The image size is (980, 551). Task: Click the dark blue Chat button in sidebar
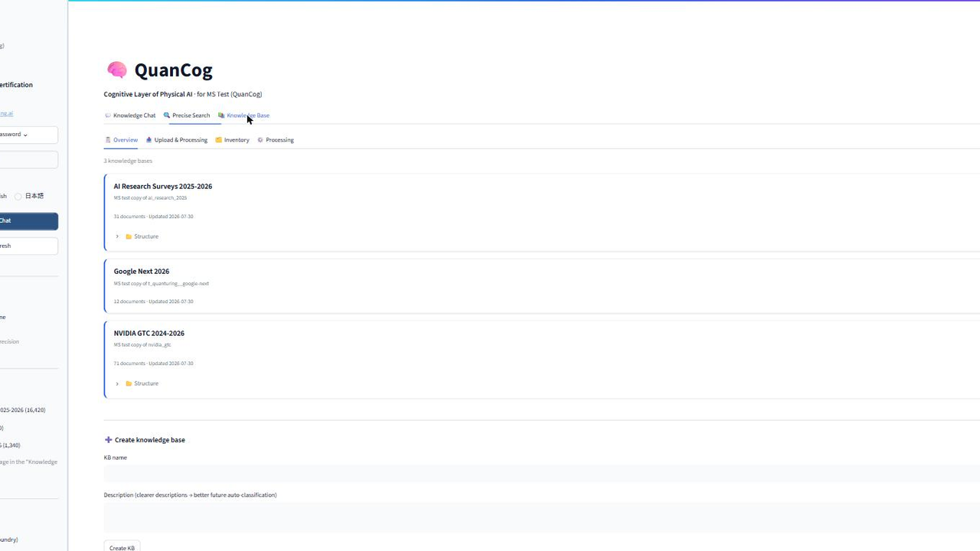click(28, 221)
